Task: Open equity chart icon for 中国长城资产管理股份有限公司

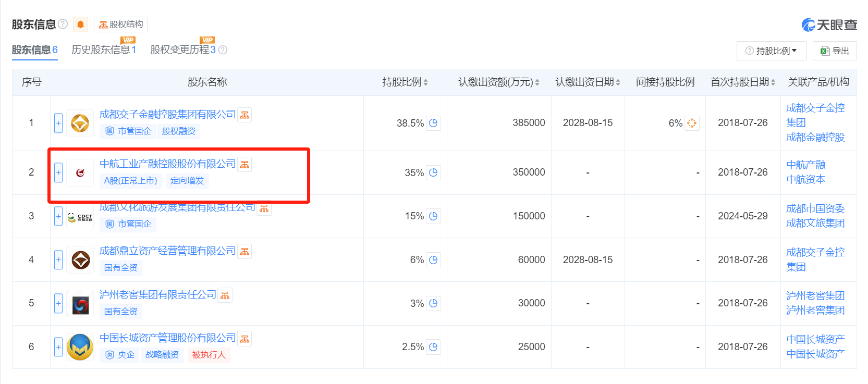Action: click(244, 339)
